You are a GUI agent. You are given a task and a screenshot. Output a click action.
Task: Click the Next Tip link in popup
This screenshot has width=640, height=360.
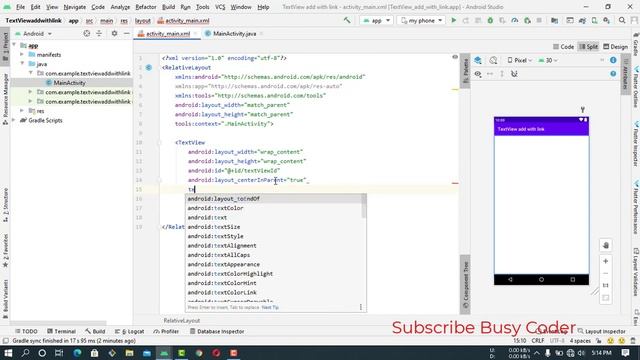(x=270, y=307)
